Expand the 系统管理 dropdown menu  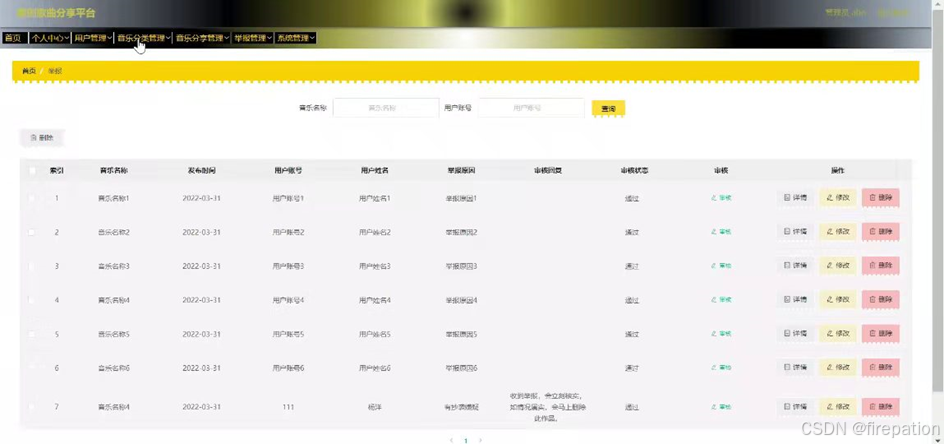tap(296, 38)
